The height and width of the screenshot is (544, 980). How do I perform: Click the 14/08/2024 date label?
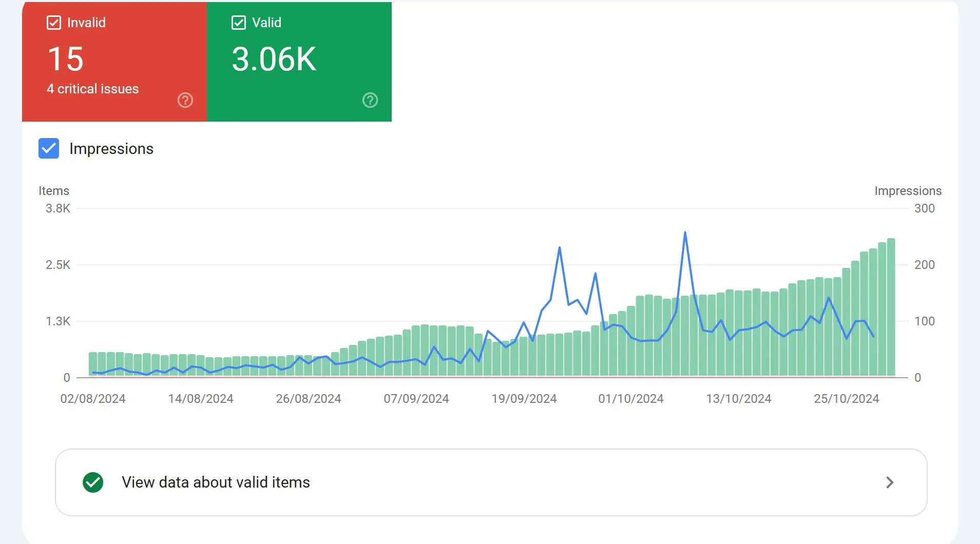click(201, 399)
